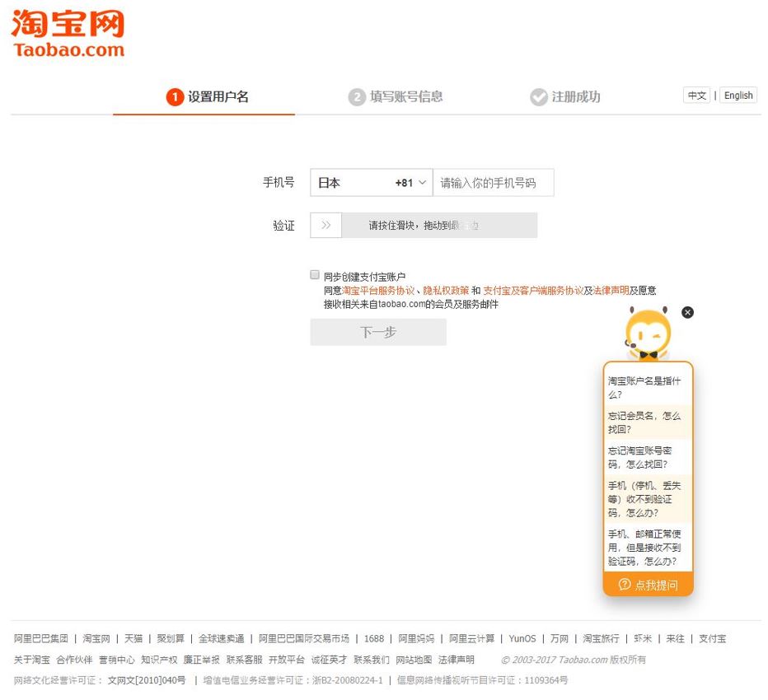Viewport: 768px width, 700px height.
Task: Click the Taobao.com logo
Action: (x=68, y=33)
